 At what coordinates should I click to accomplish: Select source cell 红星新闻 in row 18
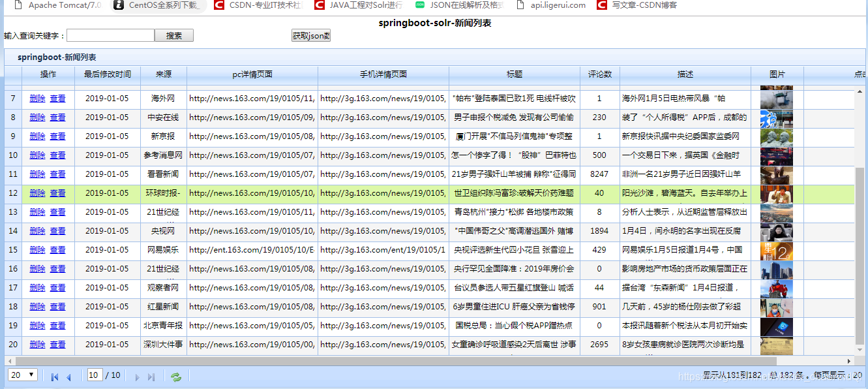(x=164, y=307)
